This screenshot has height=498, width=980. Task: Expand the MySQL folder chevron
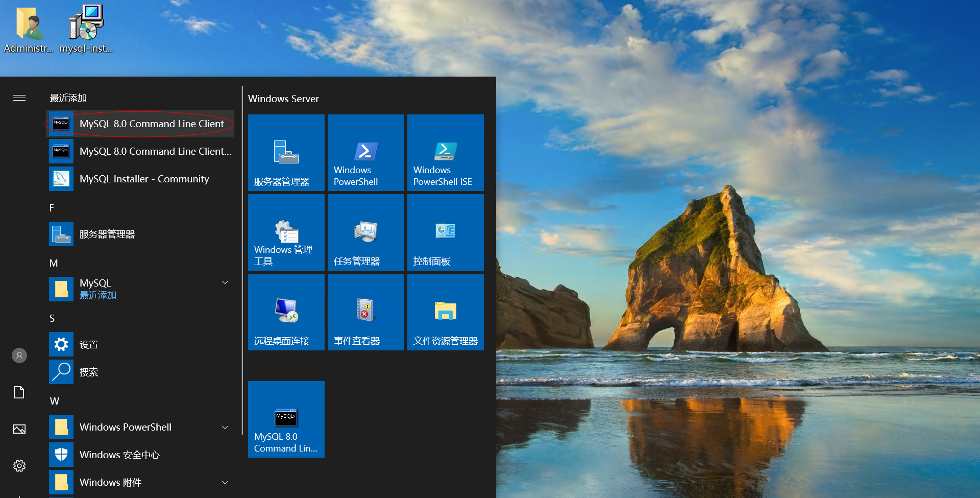point(225,282)
